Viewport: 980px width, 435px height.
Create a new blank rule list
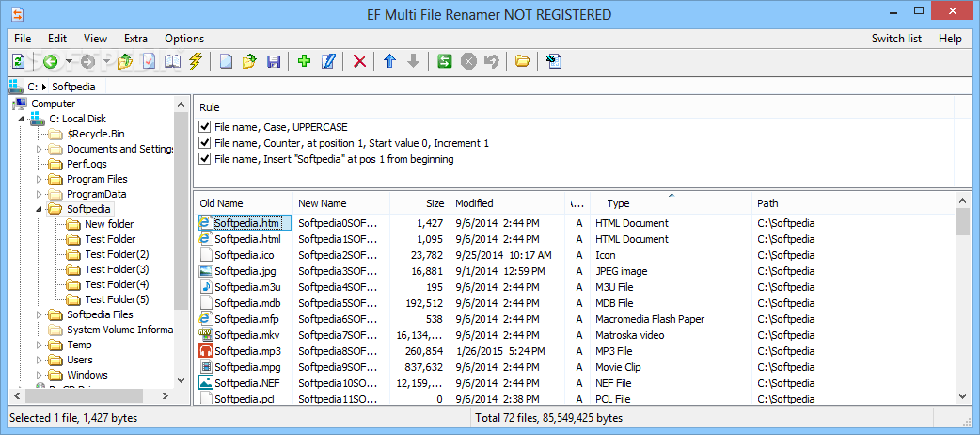(226, 61)
